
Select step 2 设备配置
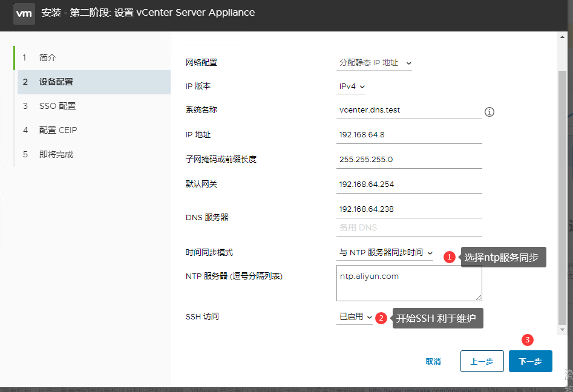point(56,82)
